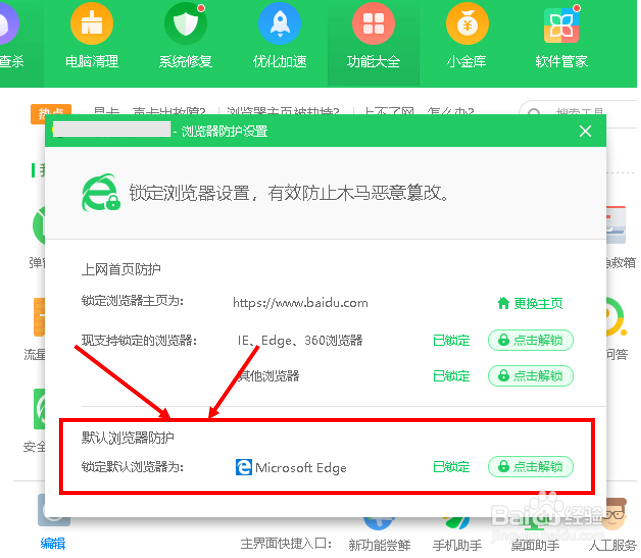Viewport: 641px width, 558px height.
Task: Open 人工服务 shortcut
Action: [613, 545]
